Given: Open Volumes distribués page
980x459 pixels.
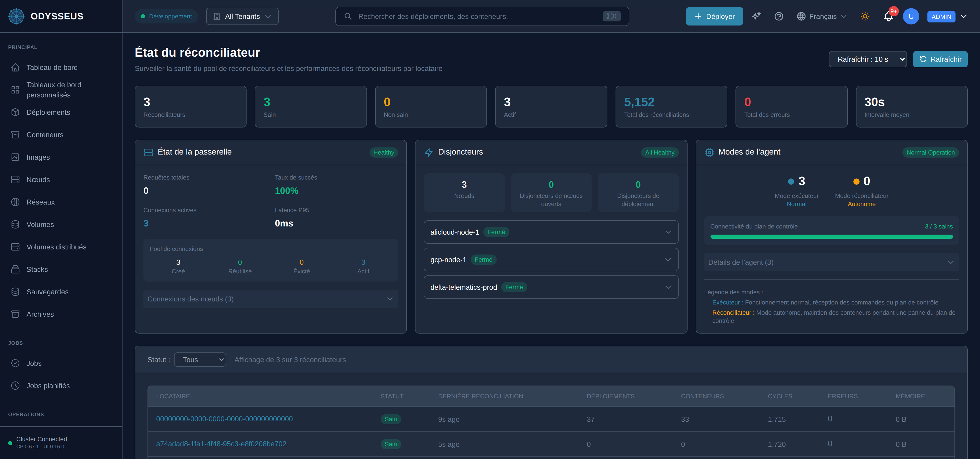Looking at the screenshot, I should point(61,247).
